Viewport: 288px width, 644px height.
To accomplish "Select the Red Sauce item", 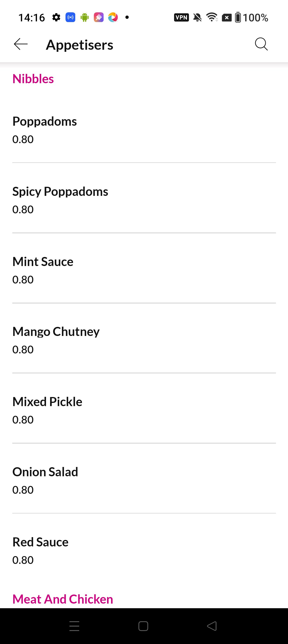I will (x=144, y=551).
